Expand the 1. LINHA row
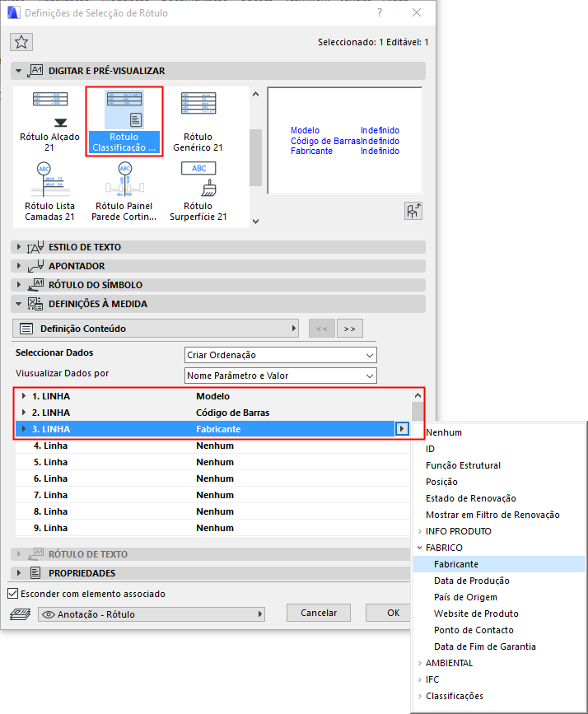This screenshot has width=588, height=714. [24, 396]
